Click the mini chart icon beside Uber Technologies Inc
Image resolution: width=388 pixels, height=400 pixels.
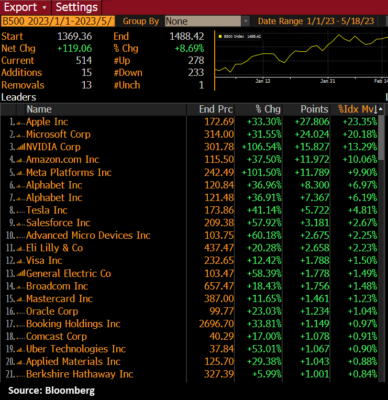[21, 350]
